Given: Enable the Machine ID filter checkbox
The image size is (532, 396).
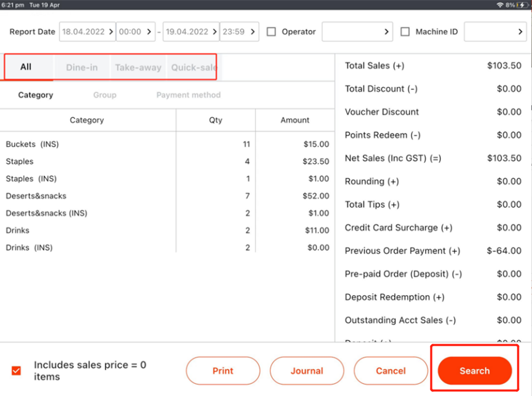Looking at the screenshot, I should pos(405,32).
